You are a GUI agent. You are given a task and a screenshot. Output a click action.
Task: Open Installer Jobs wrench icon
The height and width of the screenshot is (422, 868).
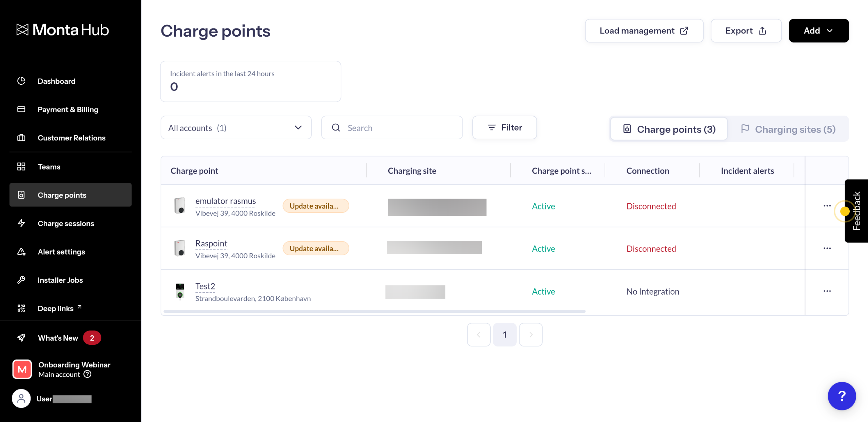click(x=21, y=280)
